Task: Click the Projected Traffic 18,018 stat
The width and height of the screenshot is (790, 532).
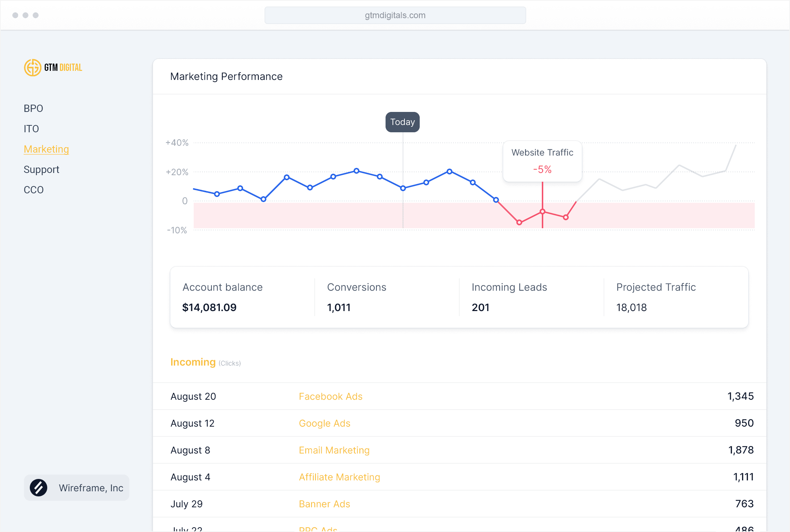Action: coord(656,297)
